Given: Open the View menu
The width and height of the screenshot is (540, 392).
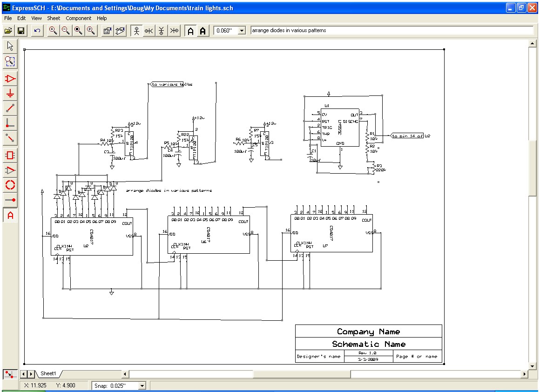Looking at the screenshot, I should [x=36, y=18].
